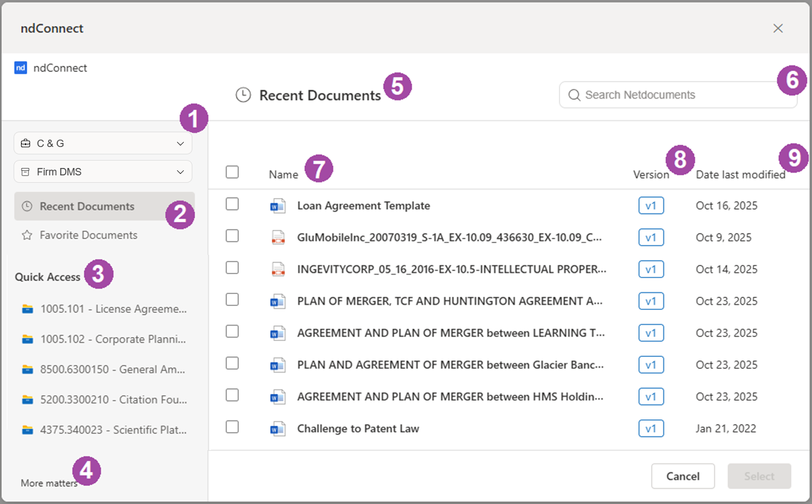Click the folder icon for 8500.6300150 - General Am

point(27,369)
